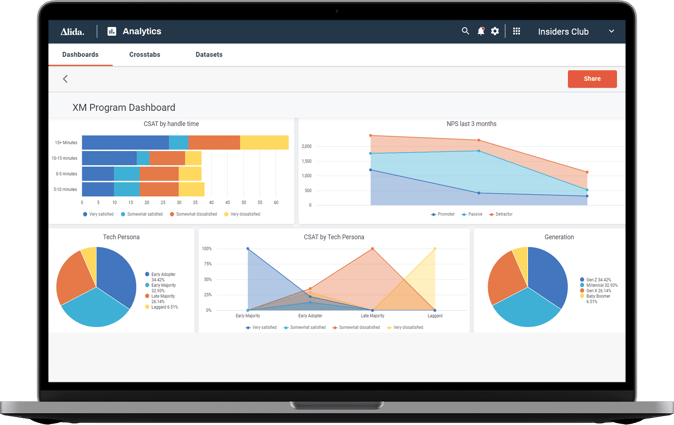Toggle Very satisfied series in CSAT by handle time
The image size is (674, 425).
pyautogui.click(x=100, y=214)
